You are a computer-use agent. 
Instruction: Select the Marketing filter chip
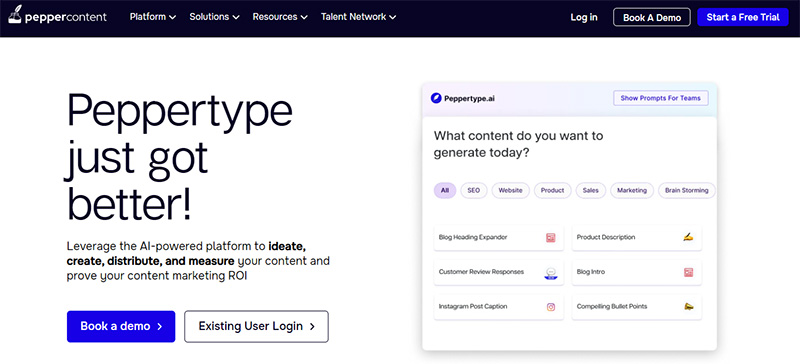pyautogui.click(x=632, y=190)
